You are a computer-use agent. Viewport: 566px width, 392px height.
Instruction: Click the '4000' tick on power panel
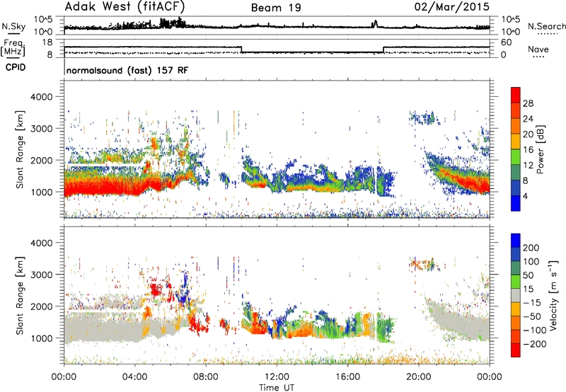(x=41, y=97)
